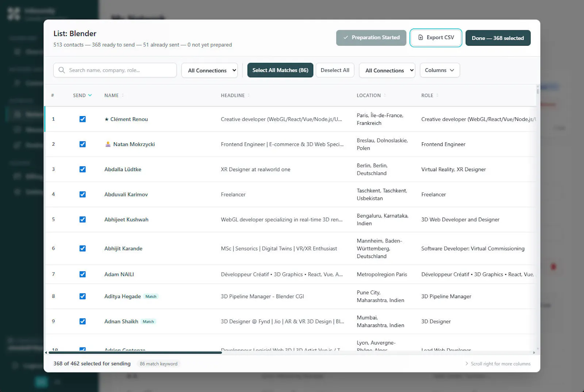Open the second All Connections dropdown beside Columns
The image size is (584, 392).
[x=387, y=70]
